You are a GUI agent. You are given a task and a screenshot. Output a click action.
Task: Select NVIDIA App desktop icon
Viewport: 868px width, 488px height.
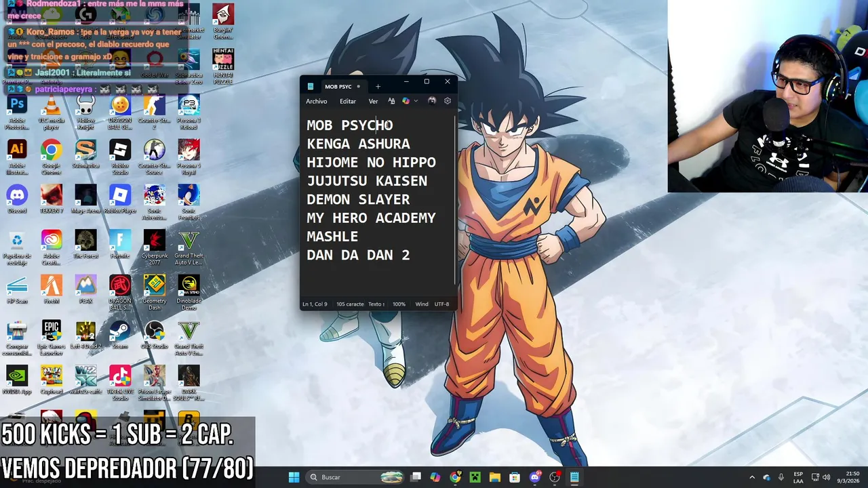point(17,381)
